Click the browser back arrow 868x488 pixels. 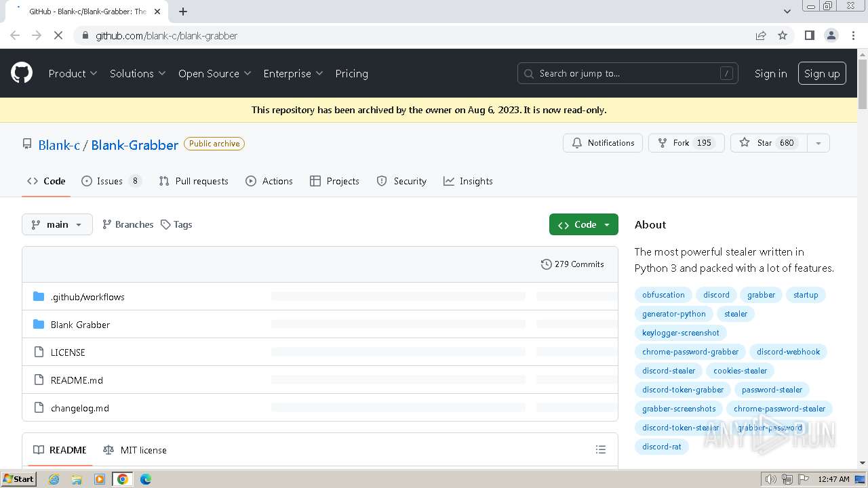click(15, 35)
